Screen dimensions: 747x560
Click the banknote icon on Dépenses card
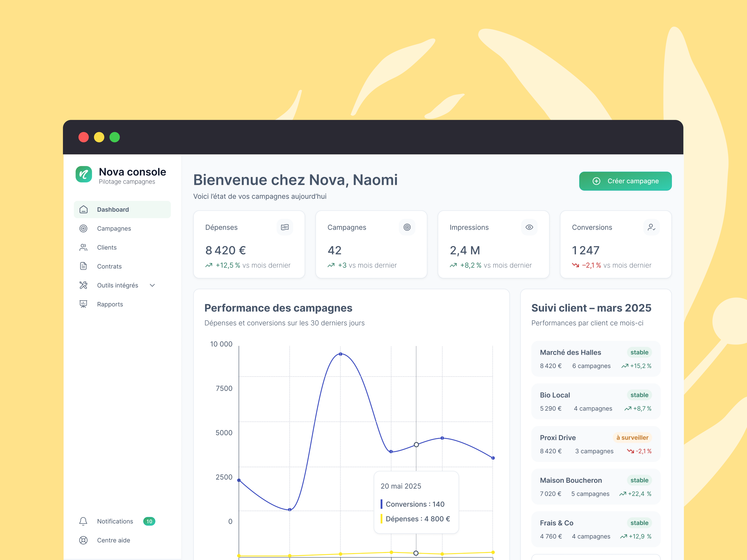tap(285, 227)
